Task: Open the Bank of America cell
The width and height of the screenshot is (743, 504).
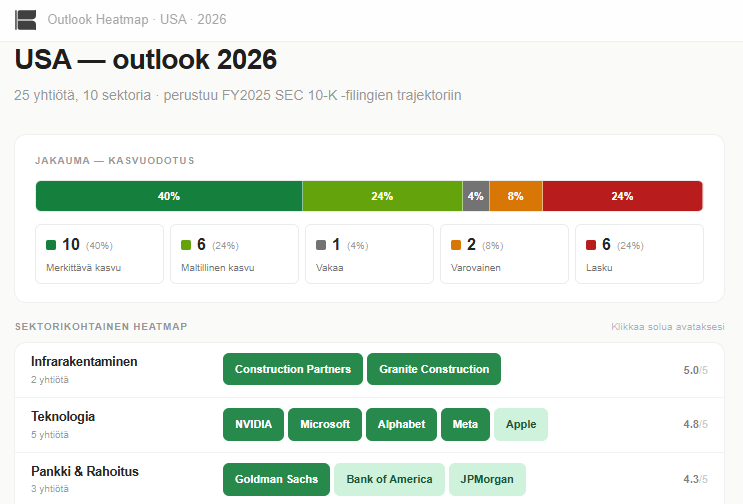Action: coord(390,479)
